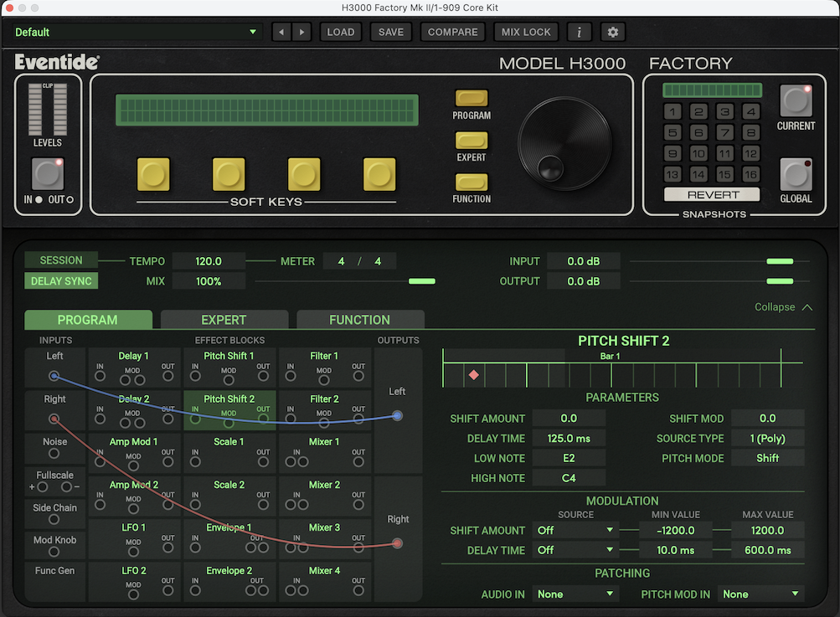Screen dimensions: 840x617
Task: Open plugin info with the i icon
Action: tap(579, 32)
